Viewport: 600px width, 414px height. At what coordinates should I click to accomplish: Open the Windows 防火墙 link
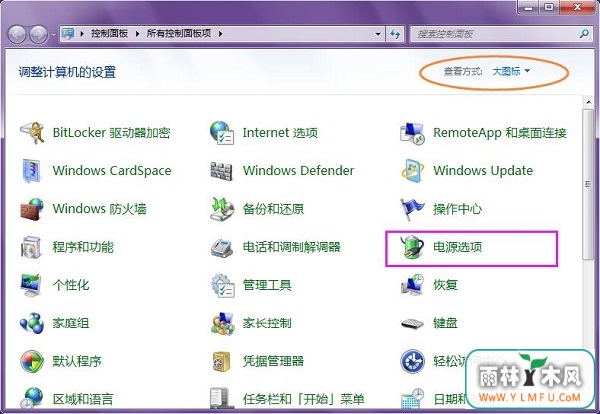tap(99, 209)
